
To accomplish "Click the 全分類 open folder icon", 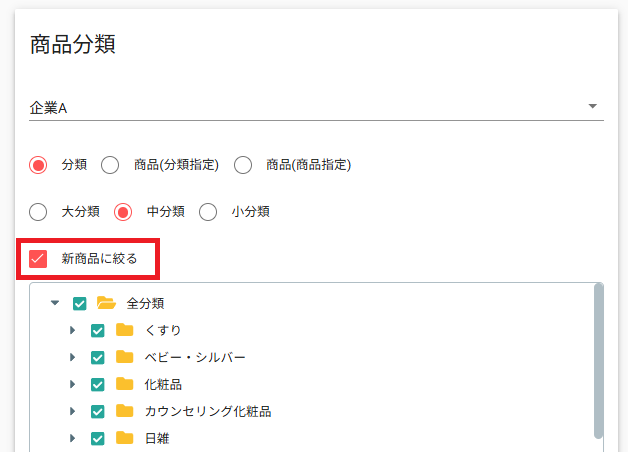I will point(107,303).
